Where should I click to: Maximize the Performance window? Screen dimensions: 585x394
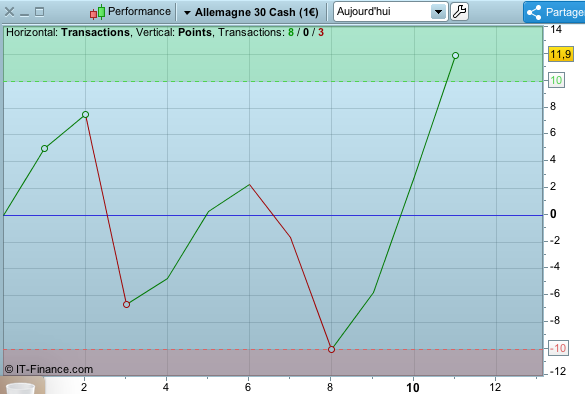(x=39, y=12)
